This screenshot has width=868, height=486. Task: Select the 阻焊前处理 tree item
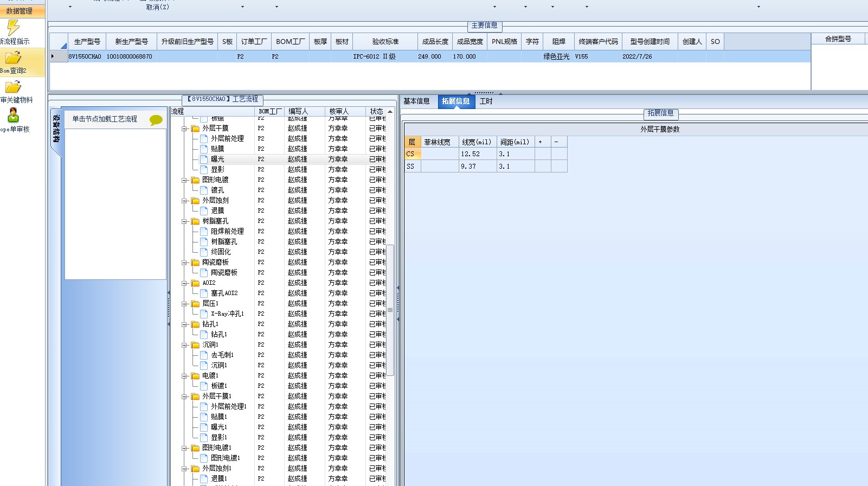[x=227, y=232]
